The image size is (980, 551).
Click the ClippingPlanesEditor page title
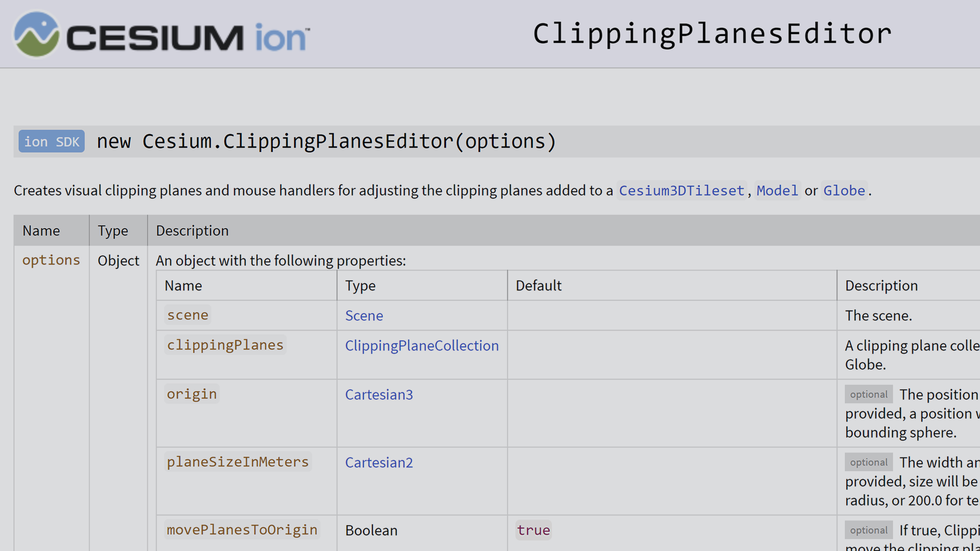pos(711,33)
